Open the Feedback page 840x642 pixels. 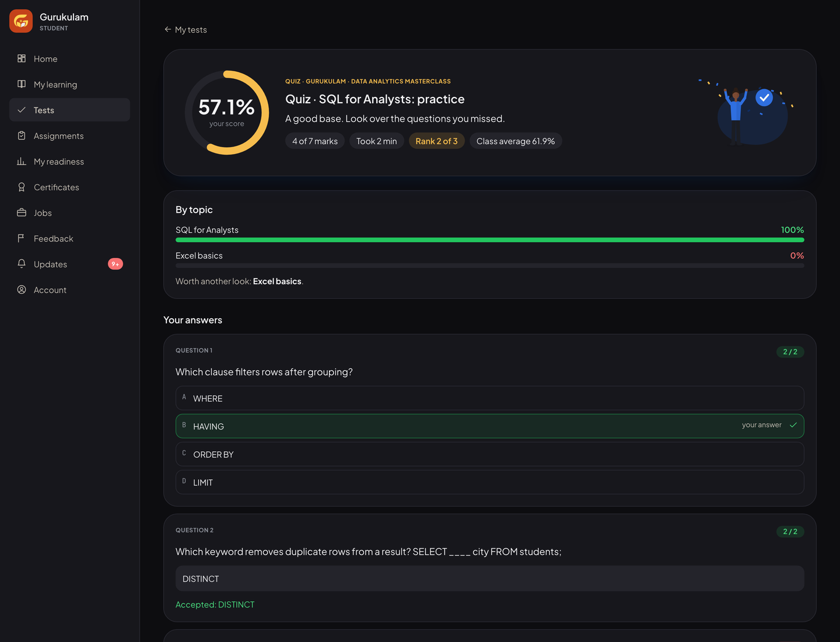[x=69, y=238]
